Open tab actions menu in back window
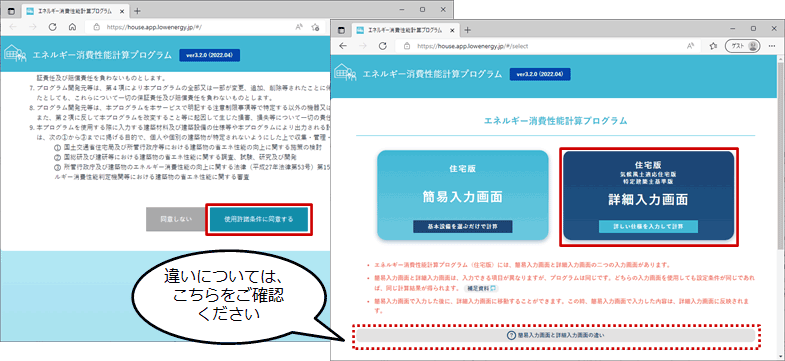 pos(11,11)
